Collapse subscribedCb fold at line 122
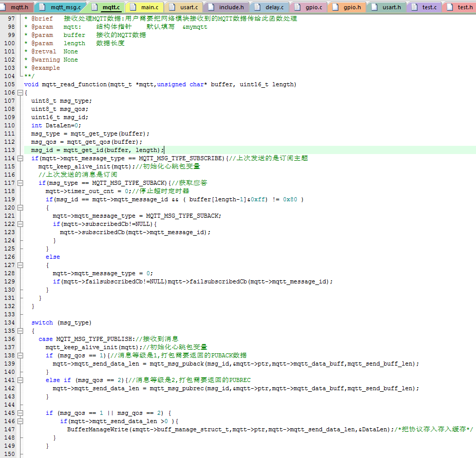 point(21,224)
